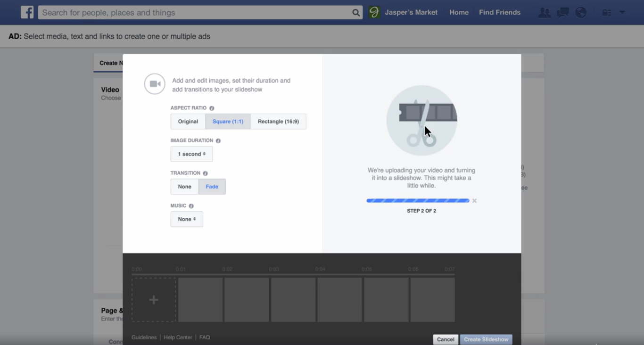The width and height of the screenshot is (644, 345).
Task: Click the AD: Select media header text
Action: [109, 36]
